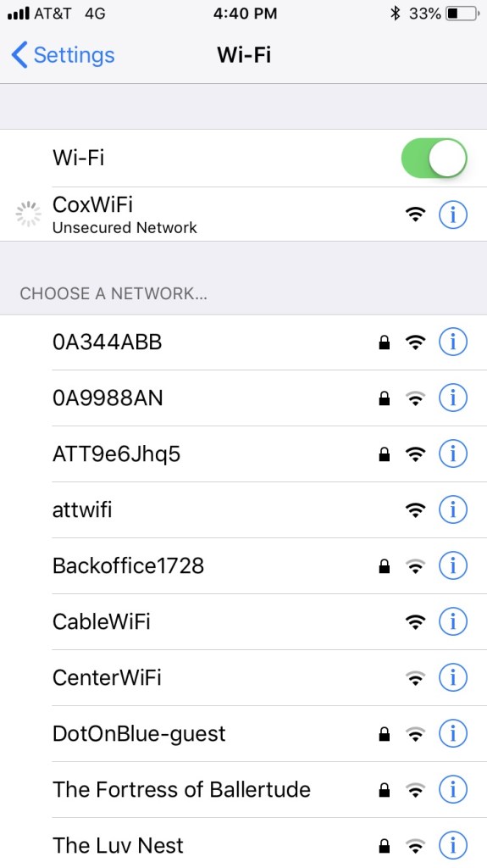Turn off the Wi-Fi switch
The image size is (487, 868).
point(434,158)
